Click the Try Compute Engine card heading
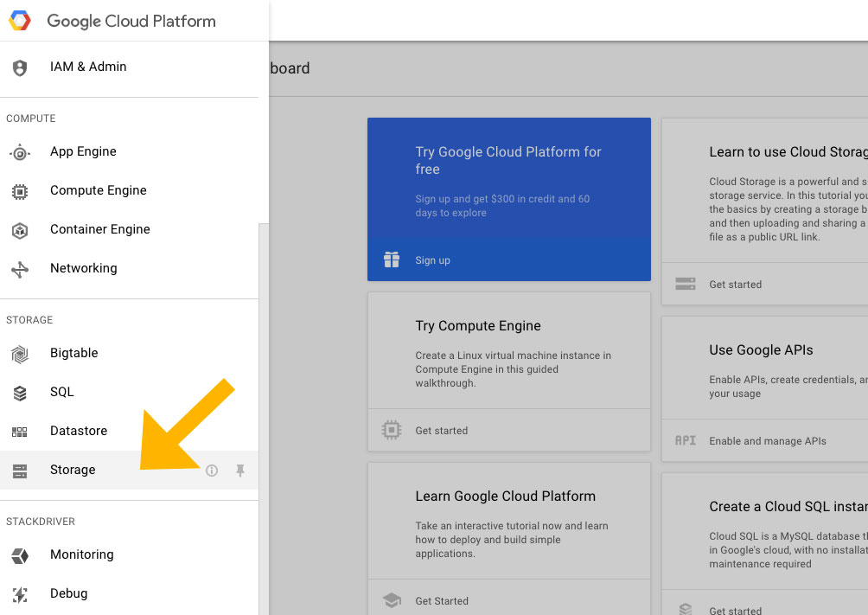Image resolution: width=868 pixels, height=615 pixels. click(478, 326)
